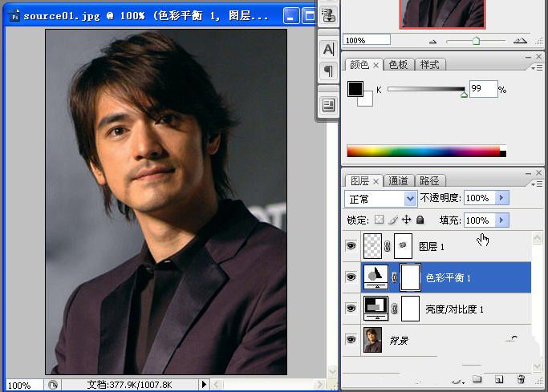Click the document zoom 100% field in status bar
The image size is (548, 392).
click(24, 385)
